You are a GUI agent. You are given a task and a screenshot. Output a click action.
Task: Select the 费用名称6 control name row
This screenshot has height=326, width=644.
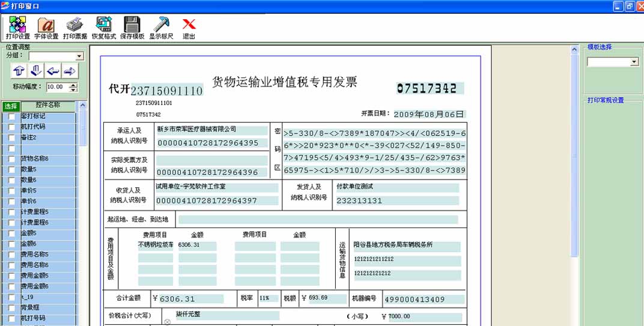tap(48, 265)
